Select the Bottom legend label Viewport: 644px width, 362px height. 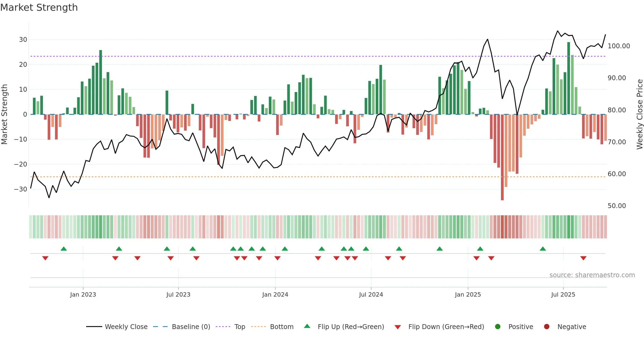282,327
